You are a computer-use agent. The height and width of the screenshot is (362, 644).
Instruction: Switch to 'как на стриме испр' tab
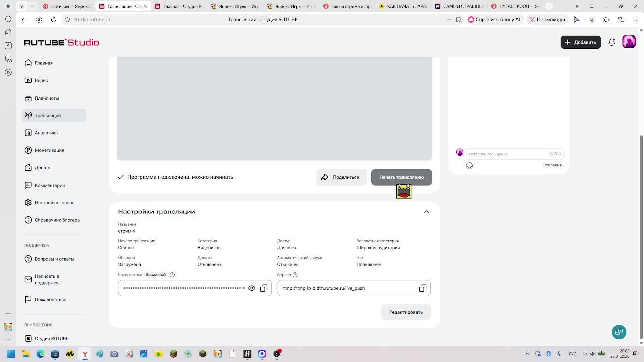[347, 6]
